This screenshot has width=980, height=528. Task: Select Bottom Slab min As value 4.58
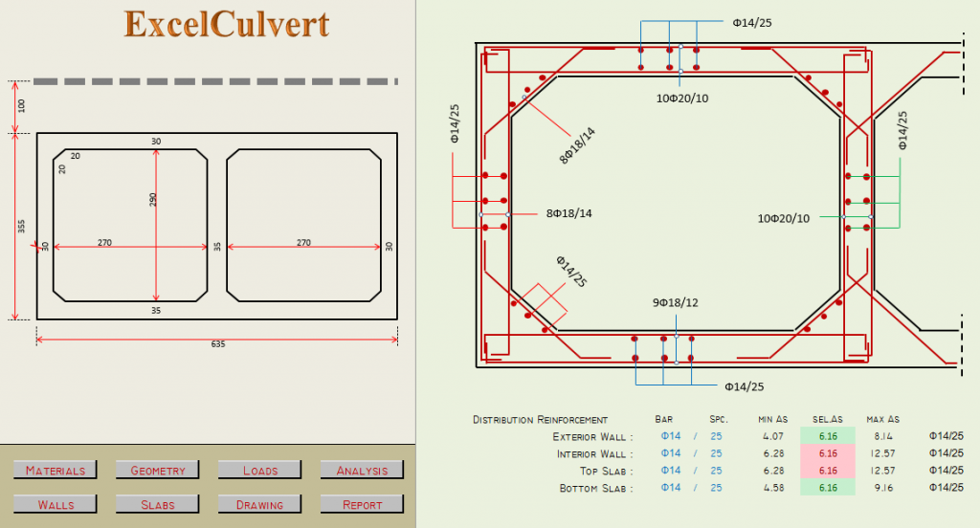pos(773,488)
